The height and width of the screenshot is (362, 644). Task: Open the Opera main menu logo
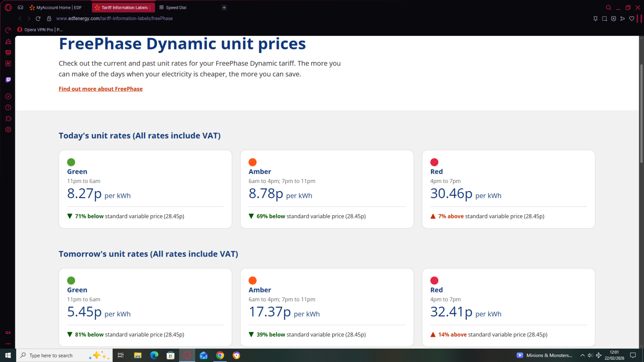(x=8, y=7)
